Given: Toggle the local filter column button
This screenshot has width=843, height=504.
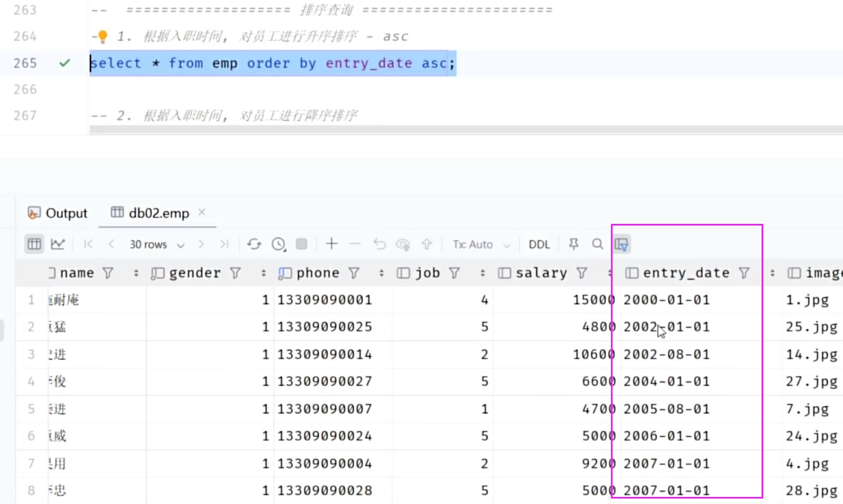Looking at the screenshot, I should [x=621, y=244].
